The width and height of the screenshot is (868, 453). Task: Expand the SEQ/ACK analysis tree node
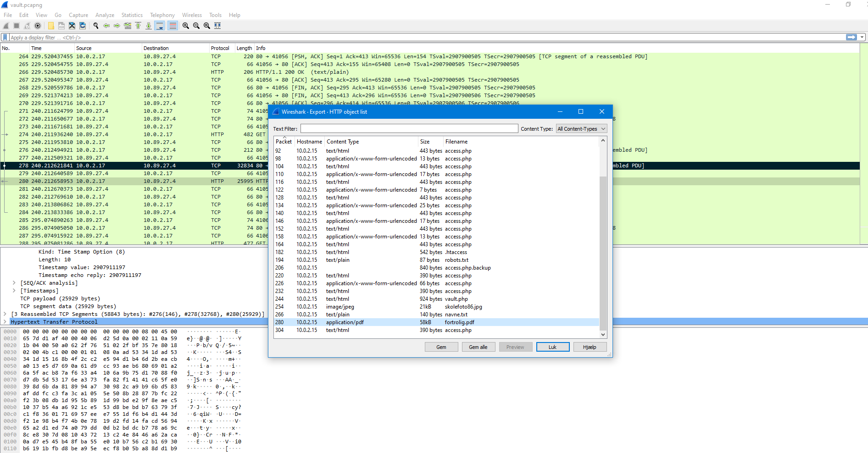click(14, 283)
